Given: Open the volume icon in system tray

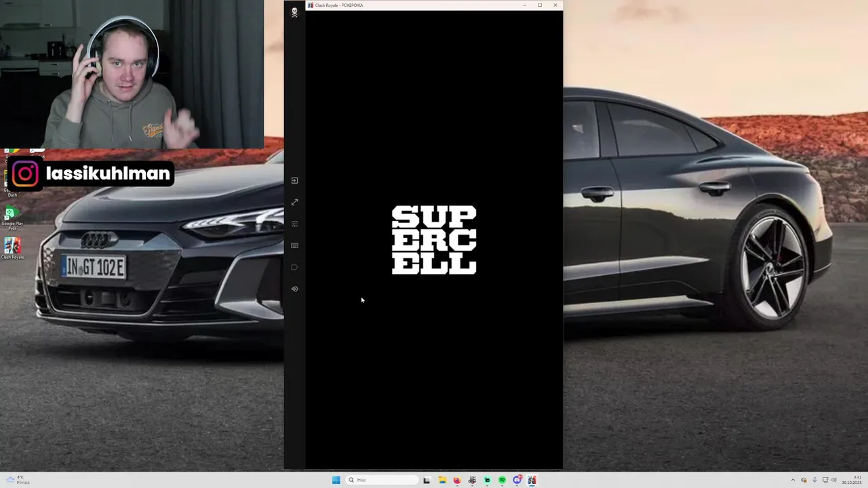Looking at the screenshot, I should point(833,480).
